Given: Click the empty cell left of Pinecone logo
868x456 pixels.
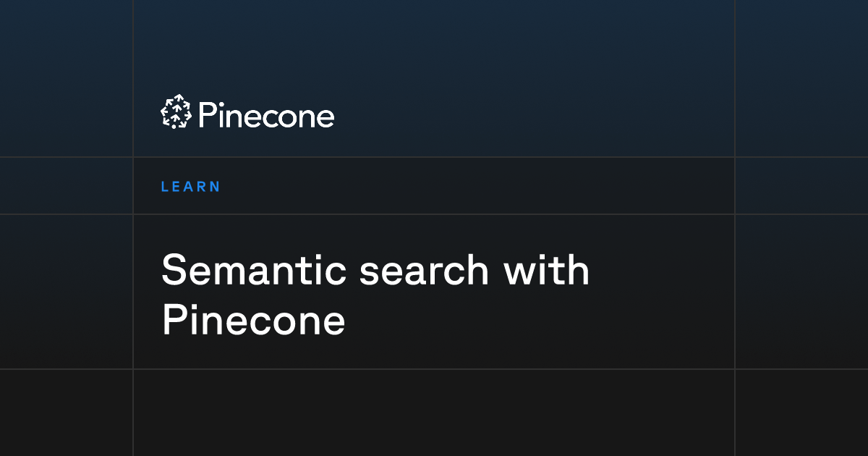Looking at the screenshot, I should (66, 114).
